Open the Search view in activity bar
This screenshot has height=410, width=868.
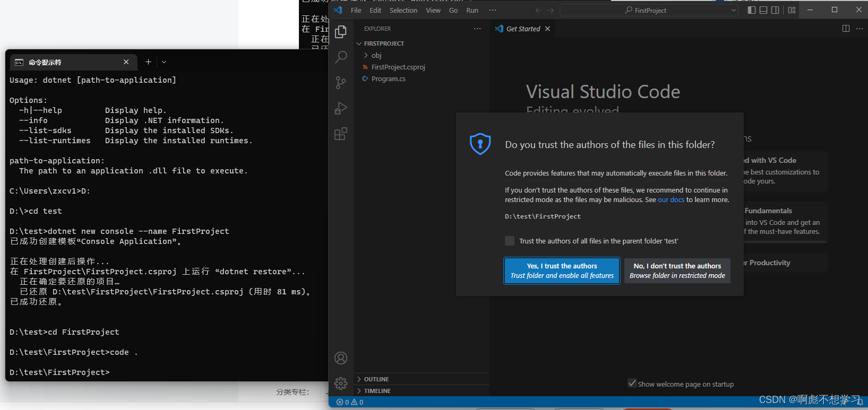(341, 57)
